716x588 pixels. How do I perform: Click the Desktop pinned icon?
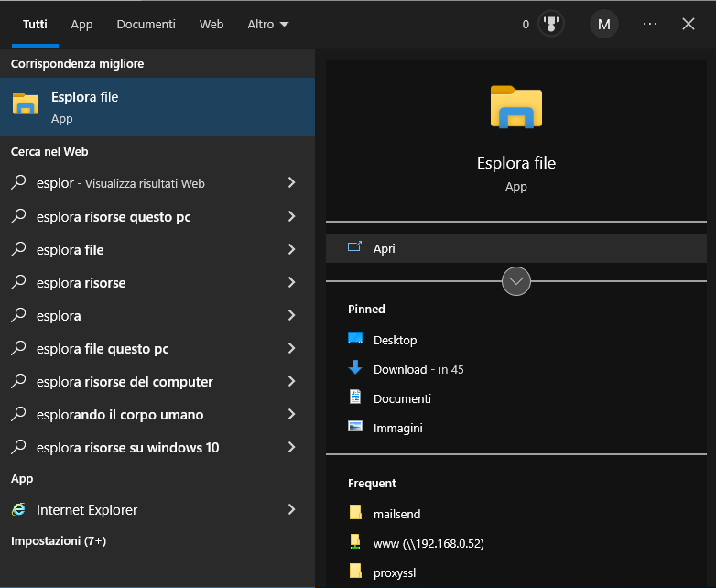pos(355,339)
